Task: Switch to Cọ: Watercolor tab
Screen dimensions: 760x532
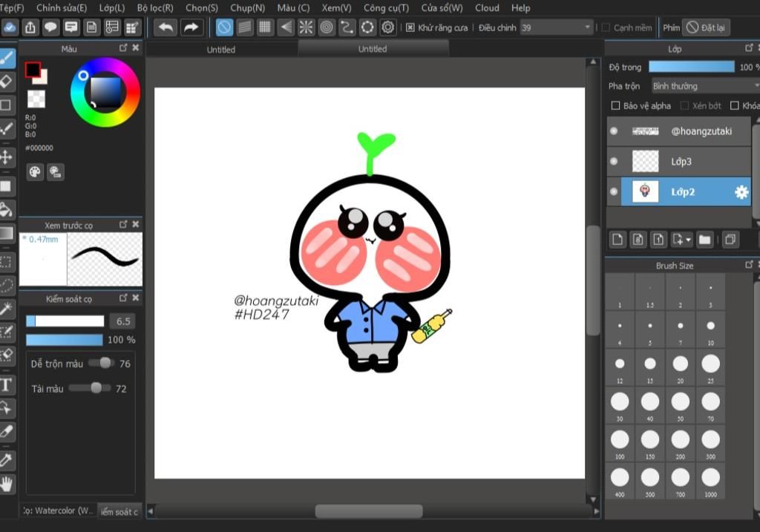Action: click(58, 510)
